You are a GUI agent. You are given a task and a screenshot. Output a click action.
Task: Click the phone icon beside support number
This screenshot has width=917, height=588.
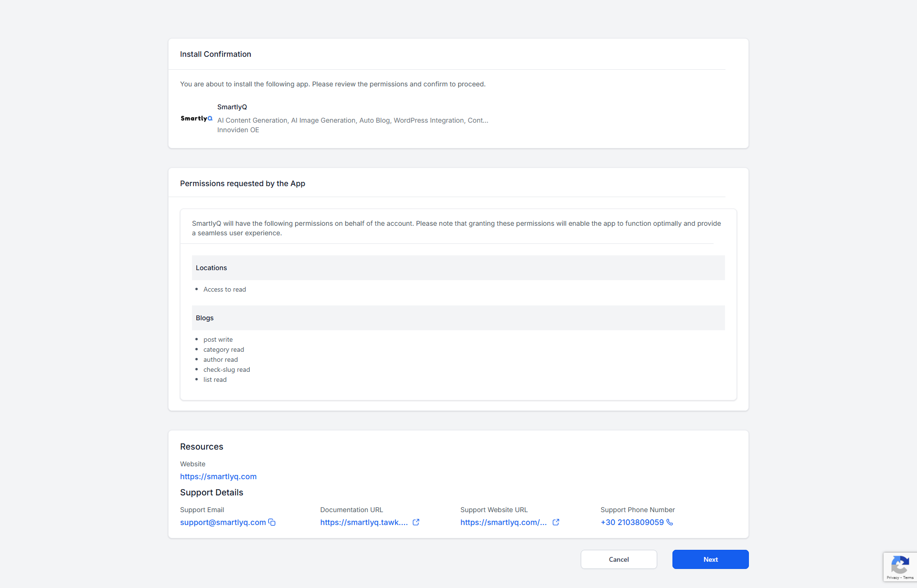coord(670,522)
